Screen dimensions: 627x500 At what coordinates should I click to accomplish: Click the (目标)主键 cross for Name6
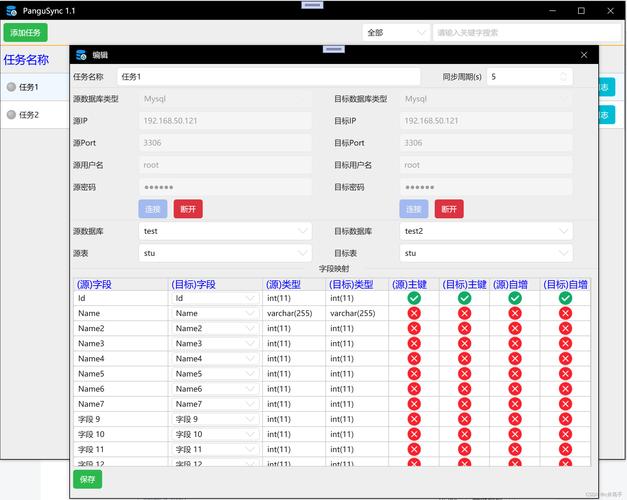click(x=464, y=389)
